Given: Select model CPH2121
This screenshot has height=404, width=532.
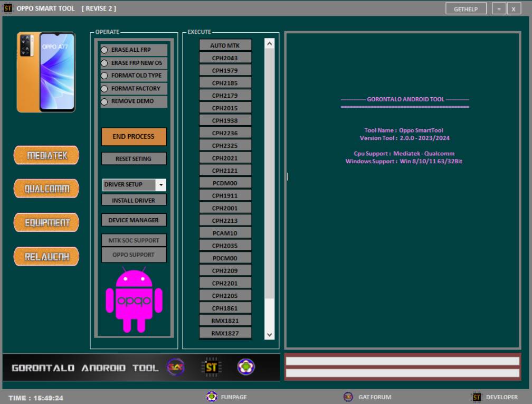Looking at the screenshot, I should [x=225, y=171].
